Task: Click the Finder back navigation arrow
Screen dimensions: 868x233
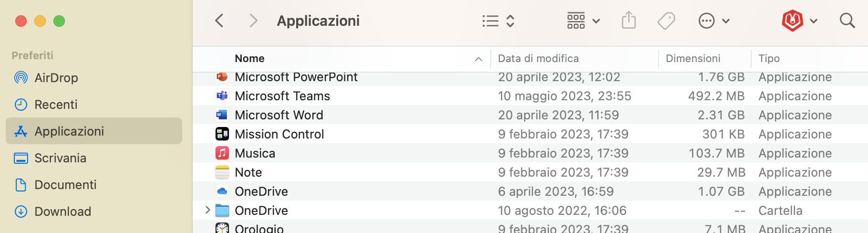Action: [219, 21]
